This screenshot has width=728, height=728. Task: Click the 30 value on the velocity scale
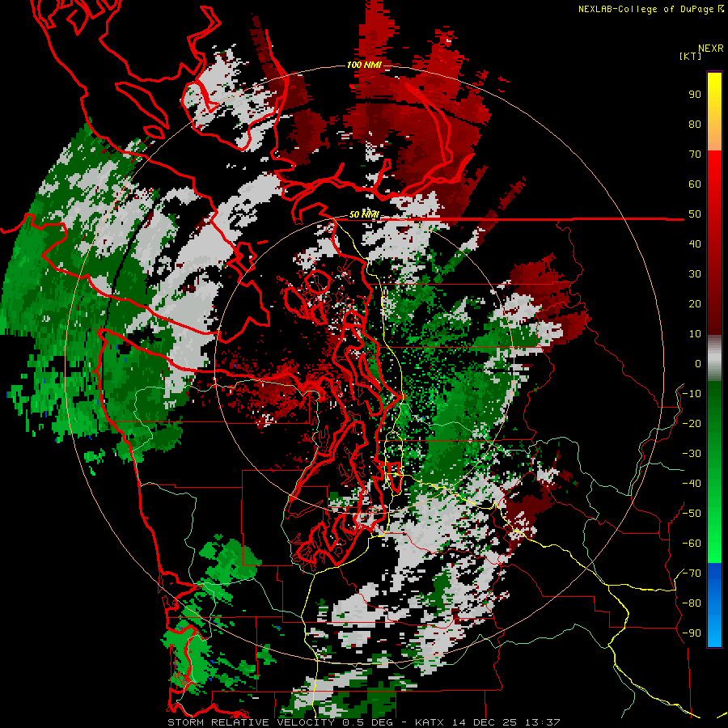[695, 274]
